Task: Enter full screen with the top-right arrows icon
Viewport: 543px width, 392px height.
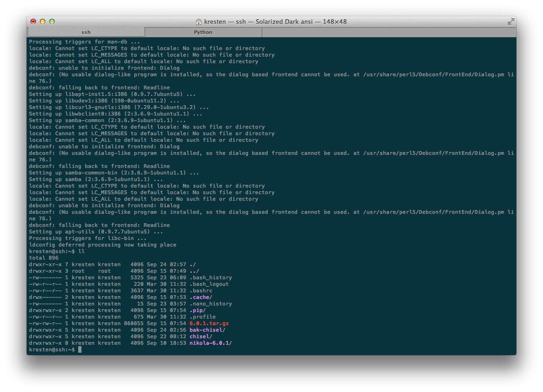Action: pyautogui.click(x=511, y=22)
